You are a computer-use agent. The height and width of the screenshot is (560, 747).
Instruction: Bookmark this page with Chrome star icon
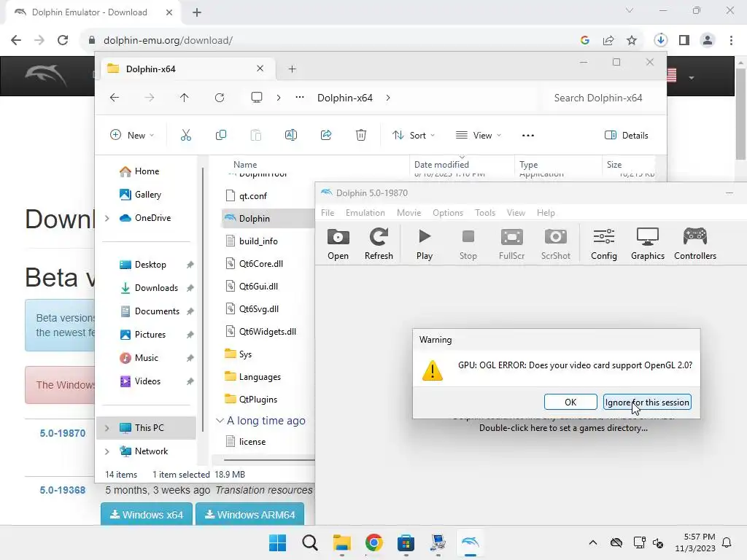point(632,41)
